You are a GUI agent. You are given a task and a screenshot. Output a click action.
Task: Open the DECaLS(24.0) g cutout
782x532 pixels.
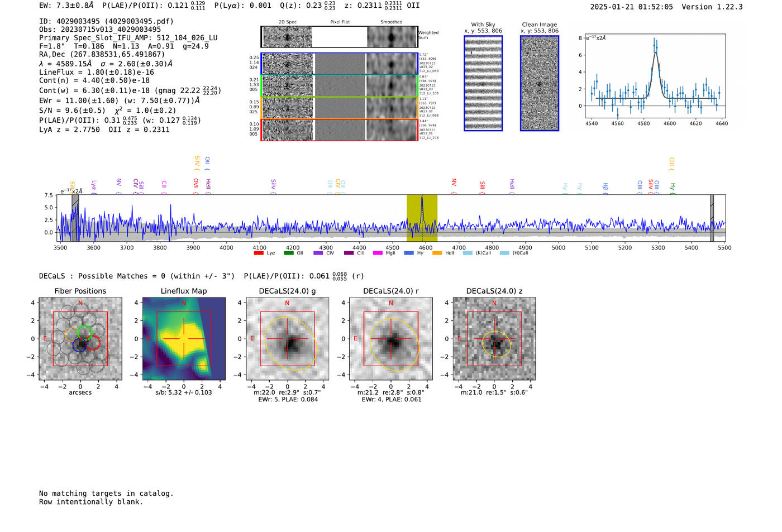(287, 338)
